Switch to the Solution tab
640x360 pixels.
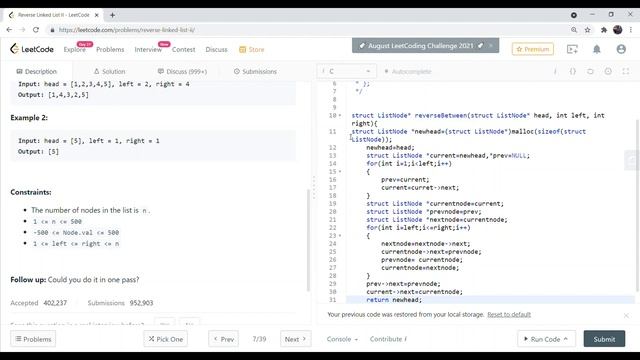[x=109, y=71]
